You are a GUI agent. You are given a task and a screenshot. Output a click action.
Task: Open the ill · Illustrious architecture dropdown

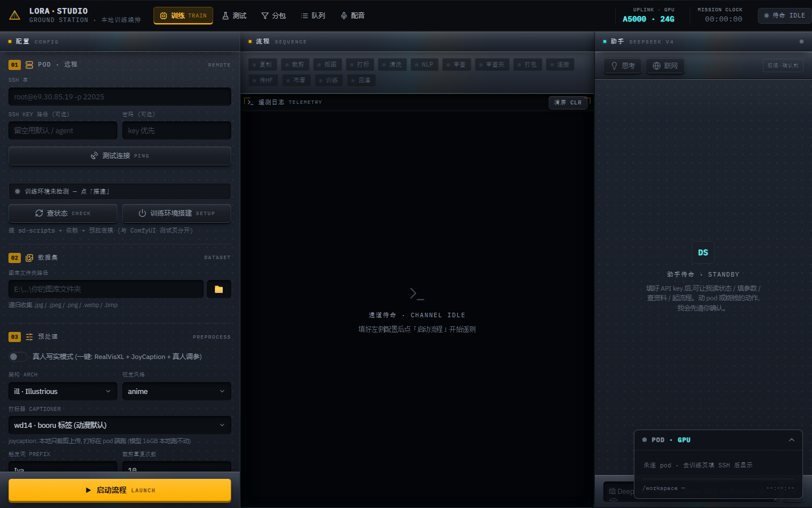[x=63, y=391]
